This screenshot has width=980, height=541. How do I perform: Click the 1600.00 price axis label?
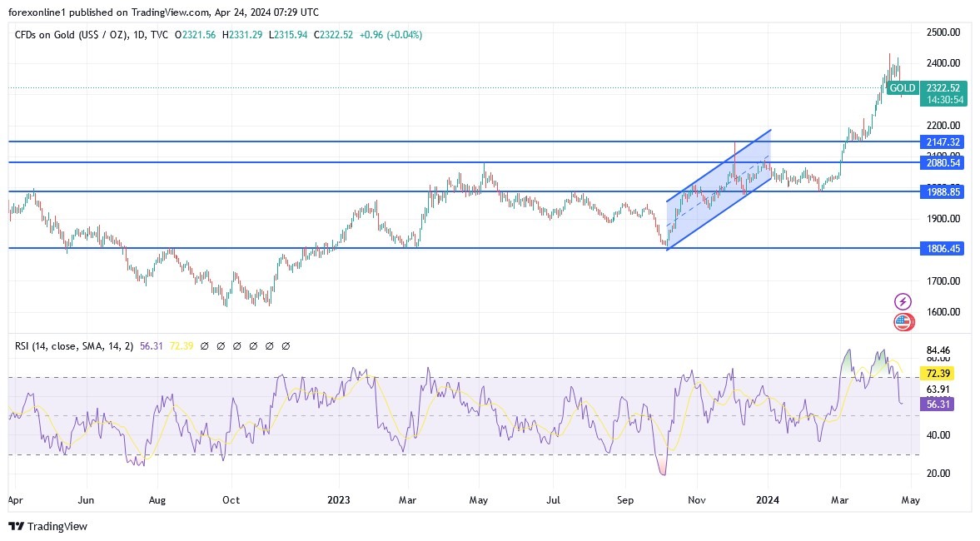click(943, 312)
